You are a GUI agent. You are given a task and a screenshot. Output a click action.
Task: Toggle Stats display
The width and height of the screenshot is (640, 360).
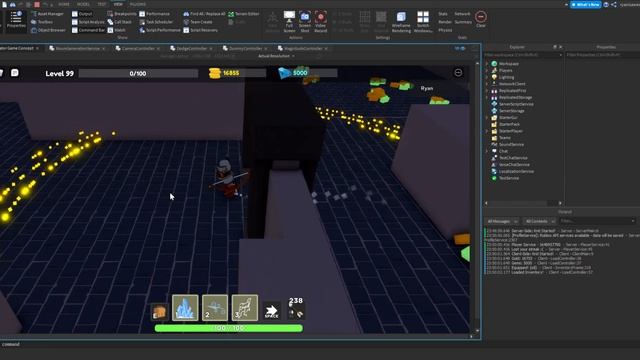coord(443,14)
